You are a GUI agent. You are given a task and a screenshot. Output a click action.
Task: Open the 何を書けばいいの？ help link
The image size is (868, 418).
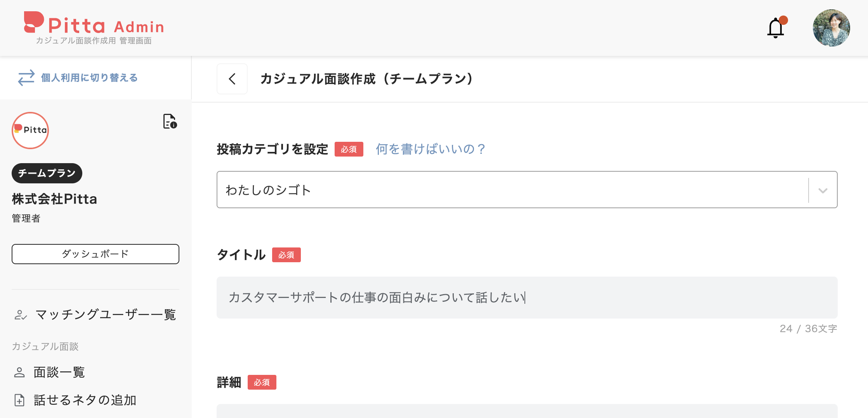430,149
